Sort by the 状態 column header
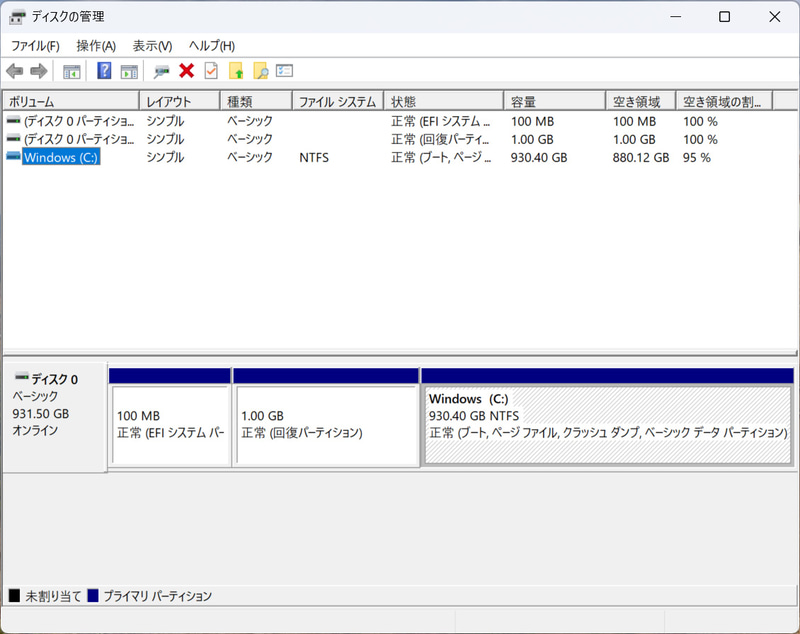Screen dimensions: 800x634 tap(443, 102)
